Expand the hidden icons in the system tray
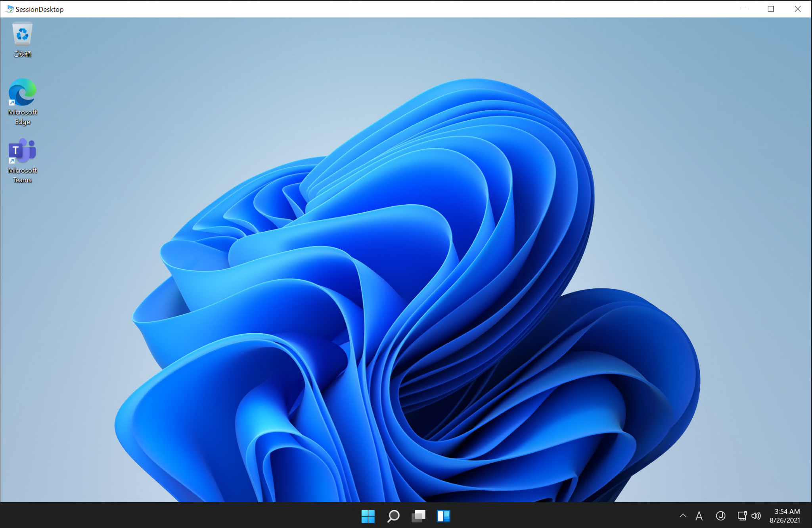This screenshot has height=528, width=812. point(683,516)
